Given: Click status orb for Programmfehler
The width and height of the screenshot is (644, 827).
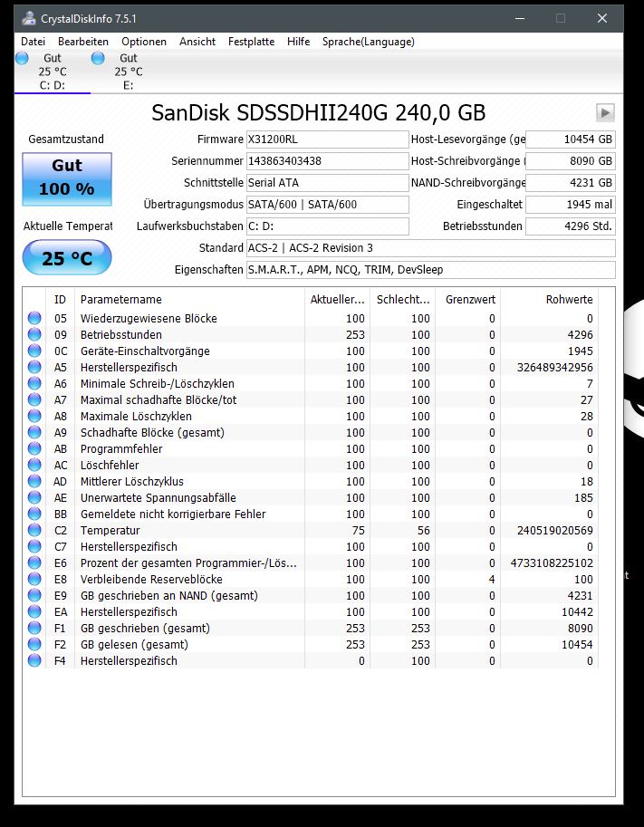Looking at the screenshot, I should pyautogui.click(x=34, y=449).
